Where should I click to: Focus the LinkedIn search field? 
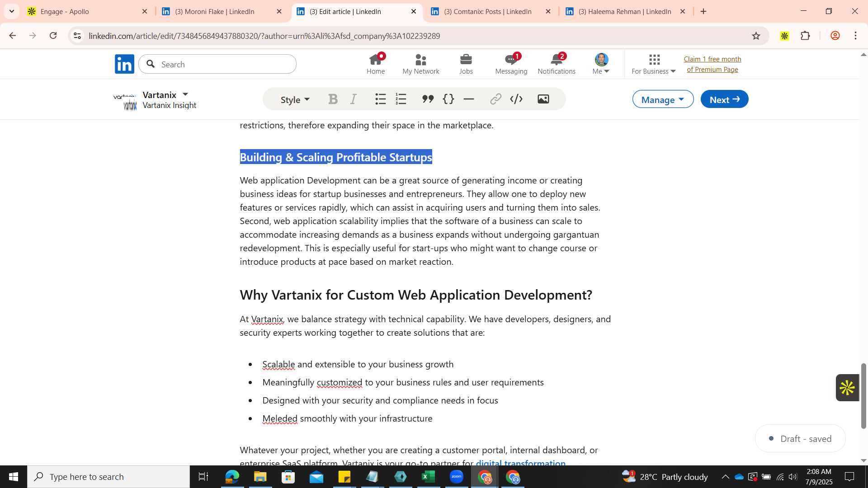(x=217, y=64)
